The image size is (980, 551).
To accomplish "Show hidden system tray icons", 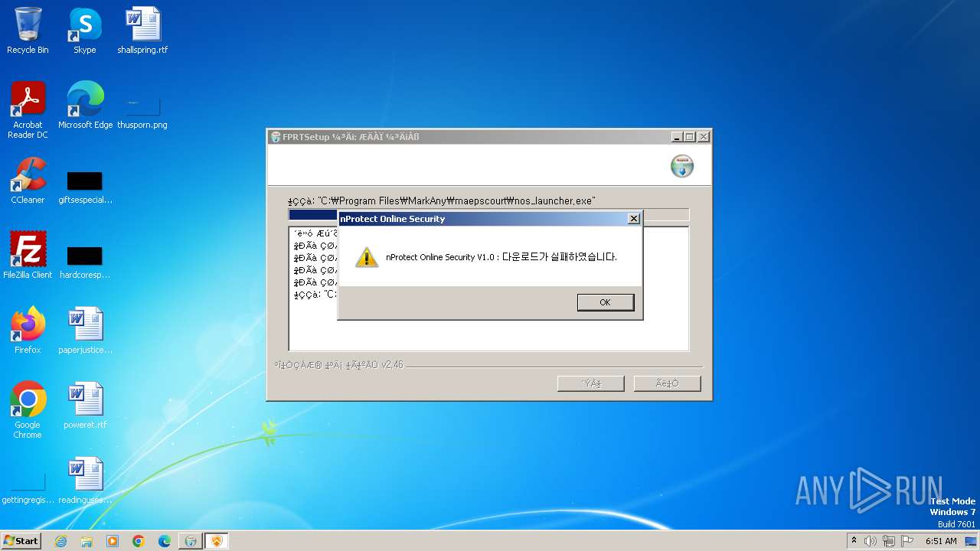I will coord(854,541).
